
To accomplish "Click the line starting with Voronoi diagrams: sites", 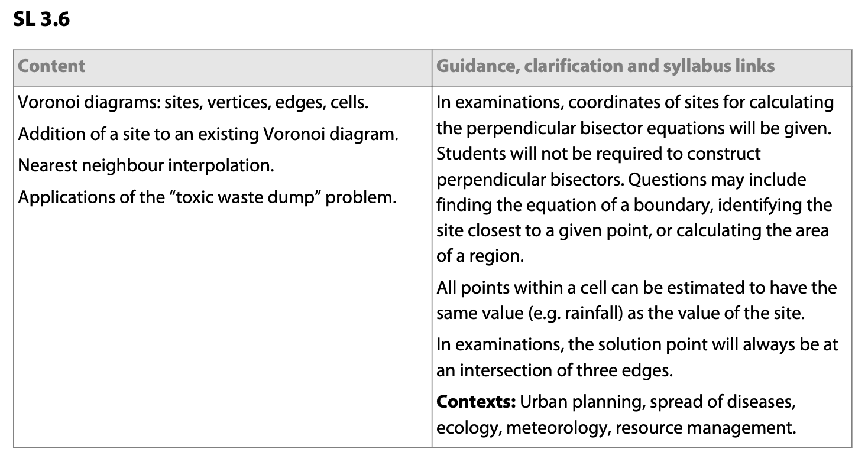I will coord(193,103).
